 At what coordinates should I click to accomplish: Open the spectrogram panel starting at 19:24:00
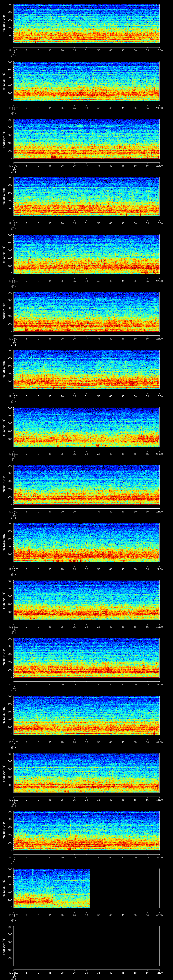click(x=86, y=312)
